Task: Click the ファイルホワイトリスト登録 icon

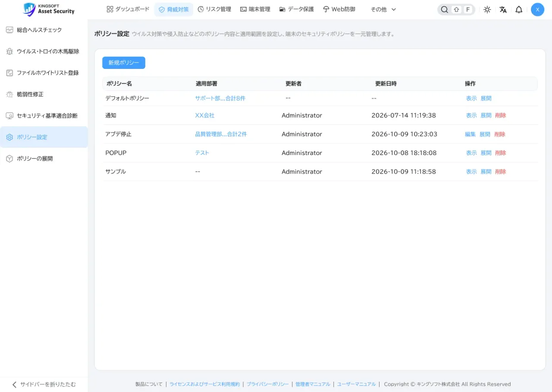Action: (x=9, y=73)
